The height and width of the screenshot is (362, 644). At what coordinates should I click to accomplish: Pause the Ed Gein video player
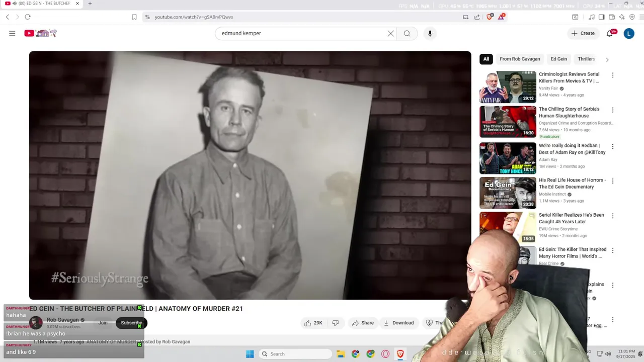pos(250,175)
